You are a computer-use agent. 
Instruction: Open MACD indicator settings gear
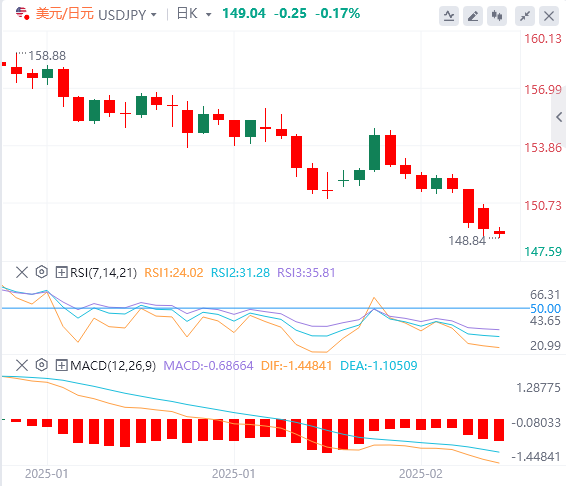coord(42,365)
